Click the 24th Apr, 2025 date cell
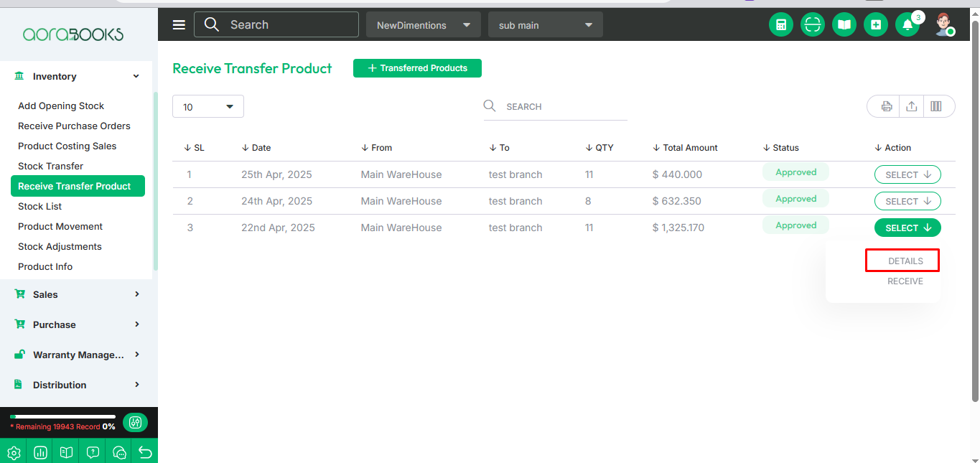This screenshot has width=980, height=463. (x=276, y=201)
